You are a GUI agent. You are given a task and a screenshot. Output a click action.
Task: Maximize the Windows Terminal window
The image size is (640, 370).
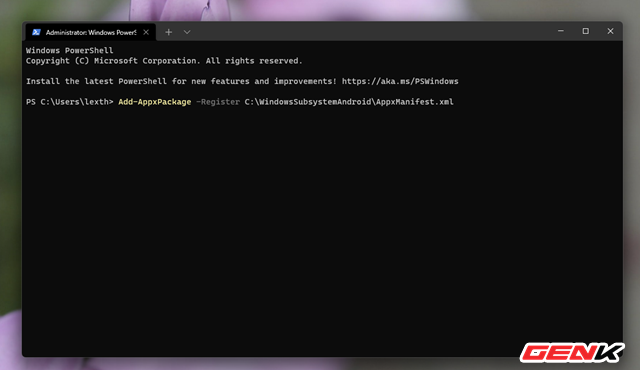(585, 31)
